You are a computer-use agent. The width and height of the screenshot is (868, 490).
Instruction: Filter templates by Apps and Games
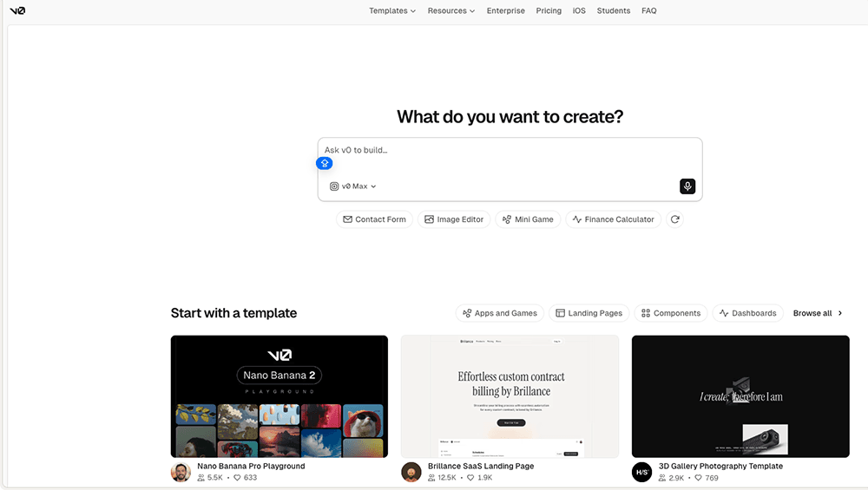point(499,313)
